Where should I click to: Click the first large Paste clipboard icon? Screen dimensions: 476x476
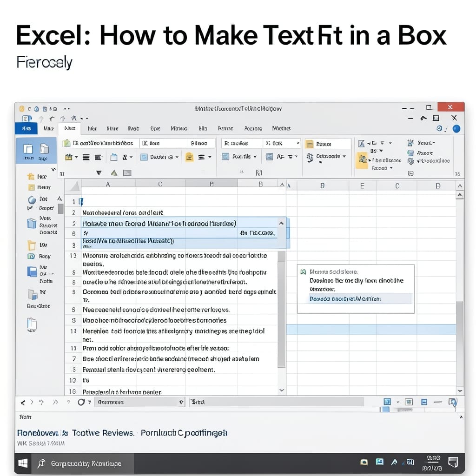click(x=28, y=149)
